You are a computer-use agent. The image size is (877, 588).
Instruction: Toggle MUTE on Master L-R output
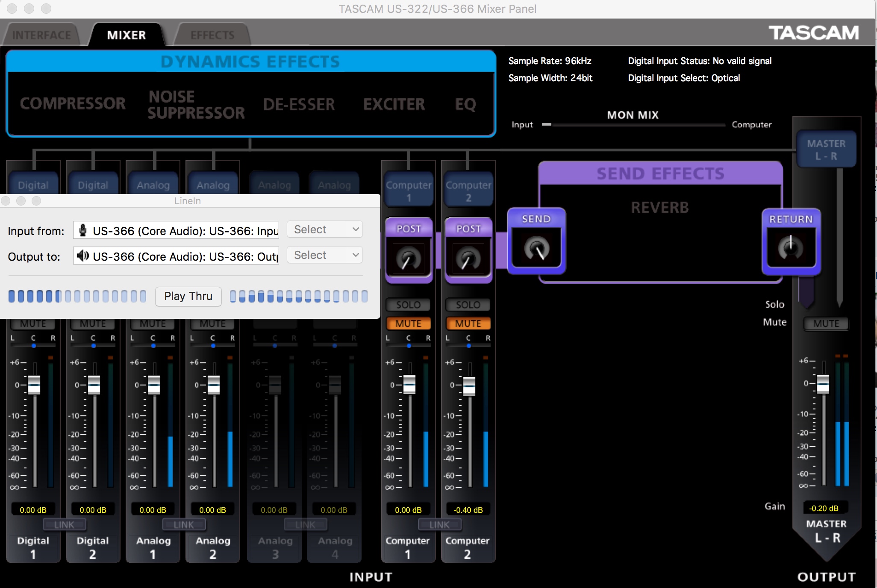click(826, 323)
